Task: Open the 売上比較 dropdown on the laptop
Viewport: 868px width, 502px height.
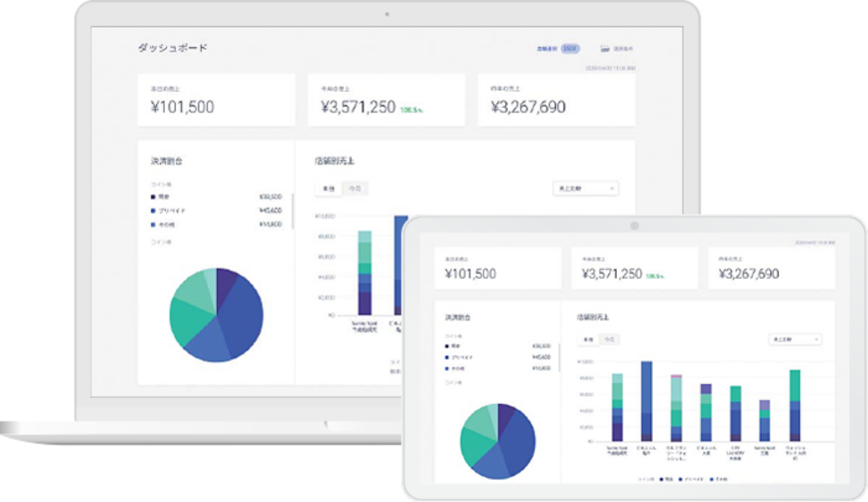Action: (586, 189)
